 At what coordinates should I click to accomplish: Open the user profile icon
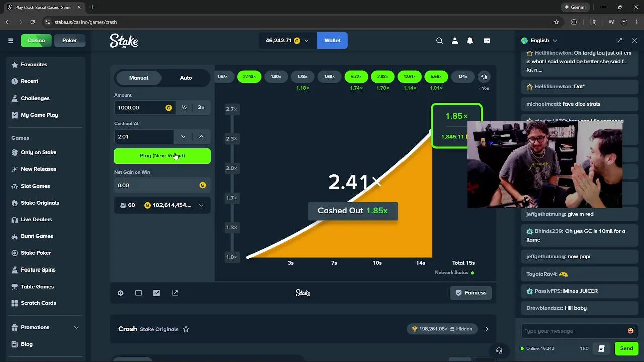click(x=455, y=41)
